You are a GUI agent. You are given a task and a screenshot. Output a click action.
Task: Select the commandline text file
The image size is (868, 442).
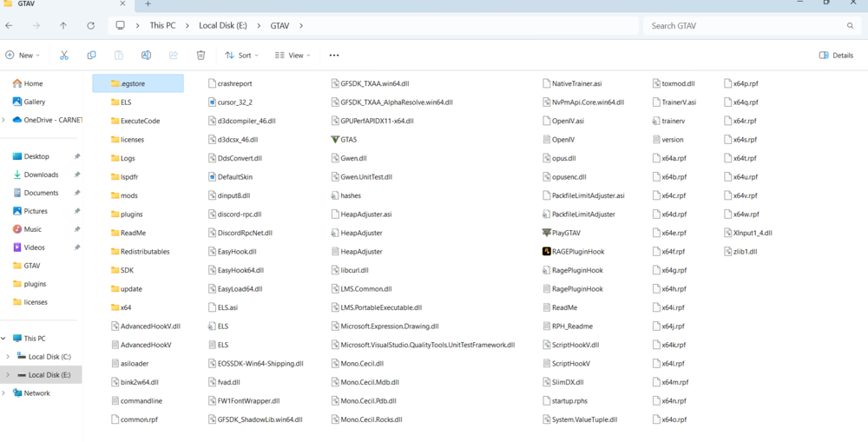(136, 400)
